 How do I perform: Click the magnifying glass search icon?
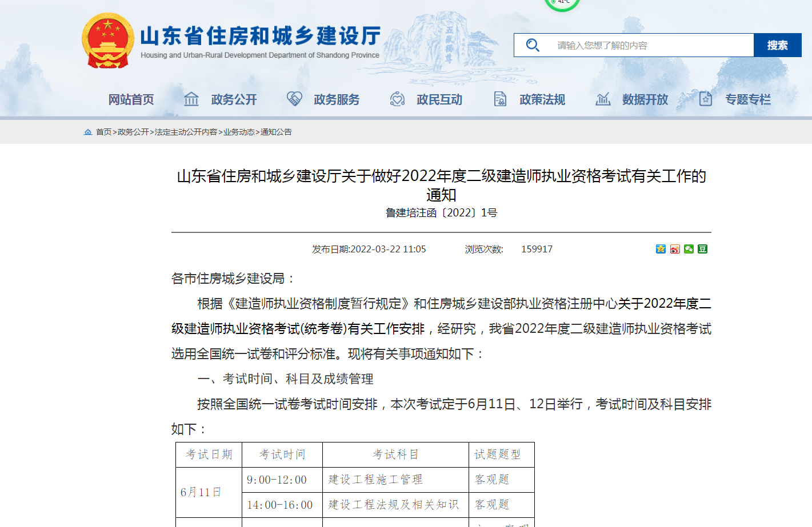tap(533, 45)
